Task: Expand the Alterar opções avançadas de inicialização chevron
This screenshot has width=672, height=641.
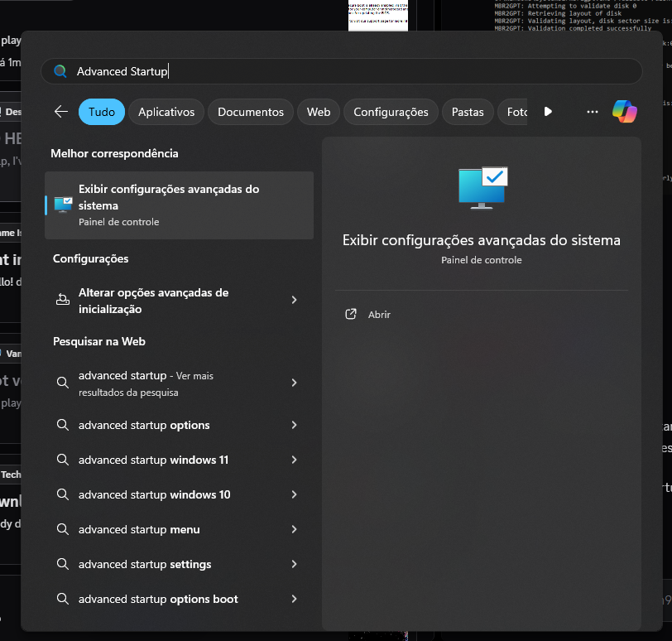Action: click(294, 300)
